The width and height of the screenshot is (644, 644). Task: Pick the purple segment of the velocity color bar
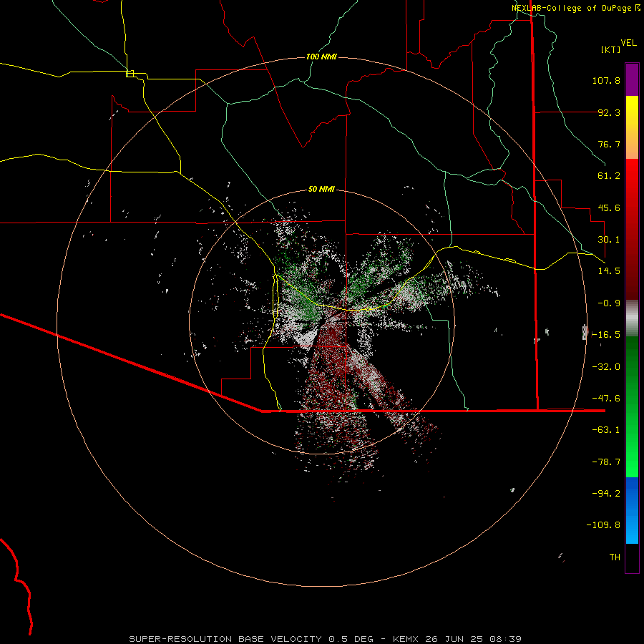(x=632, y=79)
